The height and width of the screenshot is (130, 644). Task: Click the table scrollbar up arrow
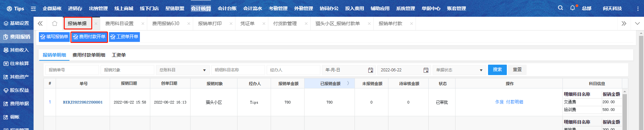tap(625, 91)
